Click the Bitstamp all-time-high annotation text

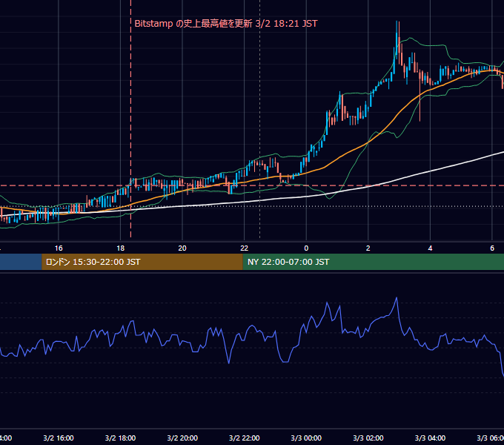pos(226,24)
